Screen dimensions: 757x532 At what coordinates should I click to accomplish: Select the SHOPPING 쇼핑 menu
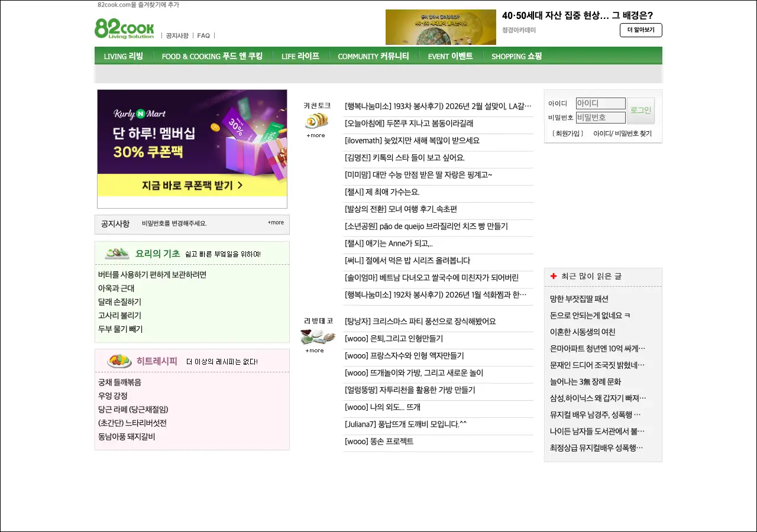tap(516, 56)
